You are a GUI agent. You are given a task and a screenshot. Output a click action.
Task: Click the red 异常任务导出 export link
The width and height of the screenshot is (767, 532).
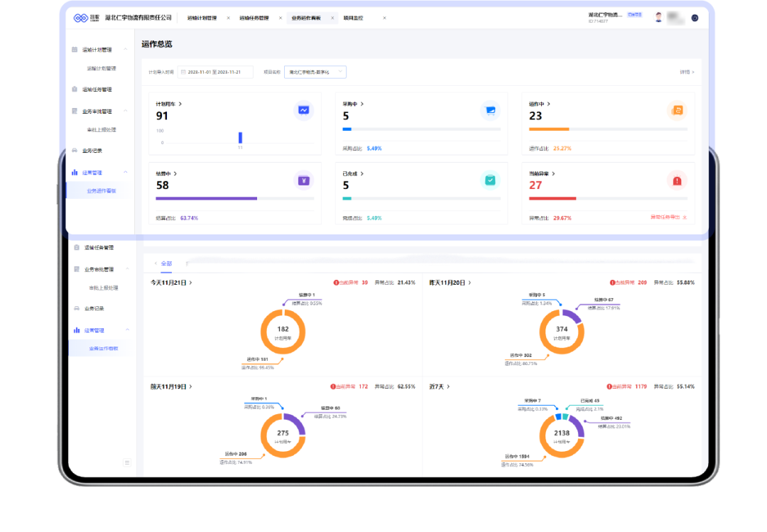665,217
